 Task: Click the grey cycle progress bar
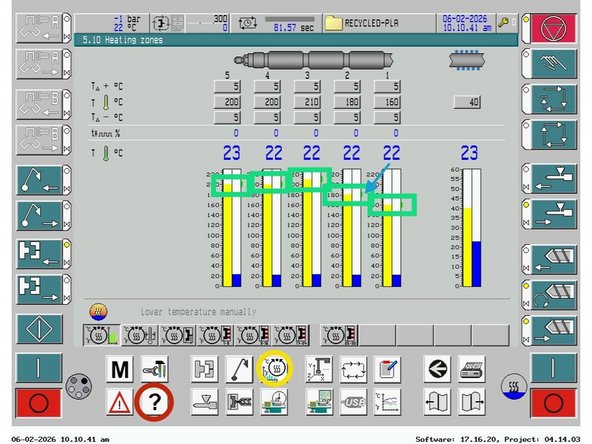pyautogui.click(x=290, y=19)
